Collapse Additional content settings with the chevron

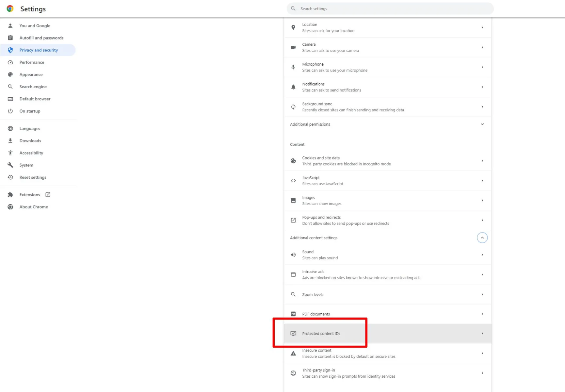pos(482,238)
